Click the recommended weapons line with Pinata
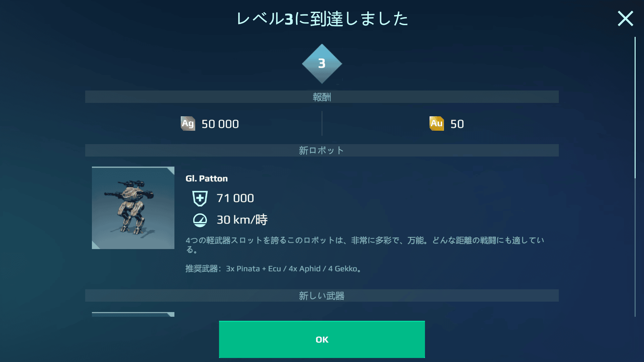The image size is (644, 362). click(273, 269)
